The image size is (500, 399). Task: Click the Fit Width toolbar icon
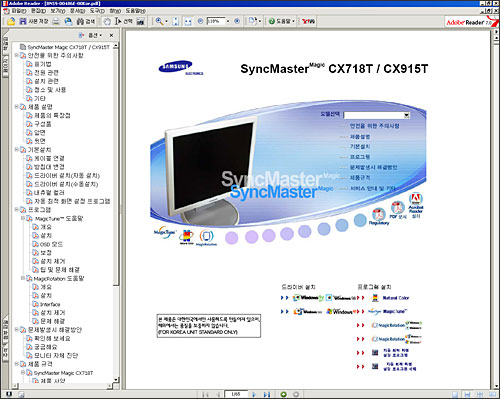click(x=188, y=21)
